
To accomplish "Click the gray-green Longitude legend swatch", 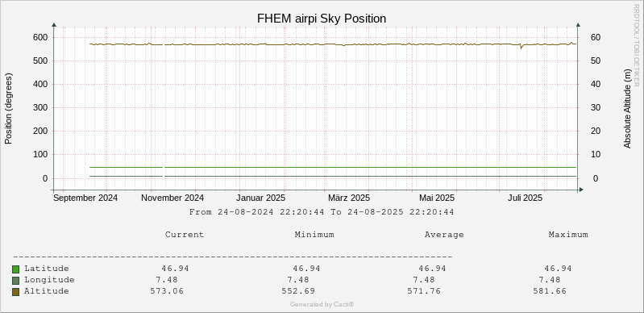I will point(15,281).
